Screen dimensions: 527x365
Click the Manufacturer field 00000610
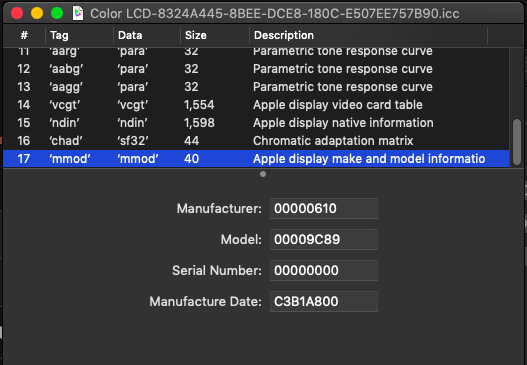[x=324, y=208]
